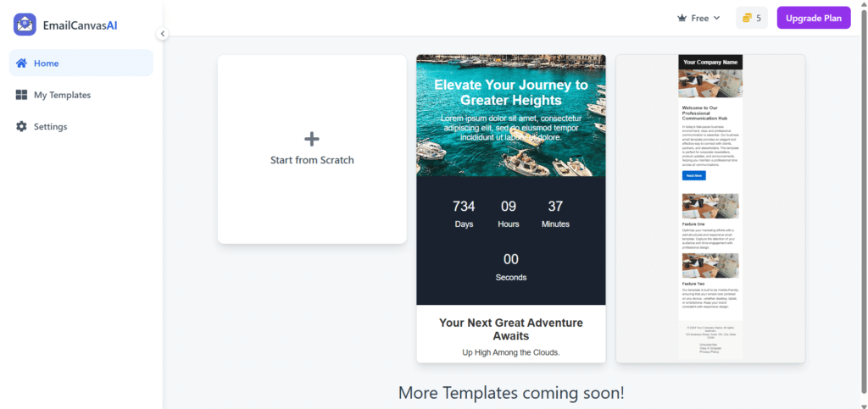
Task: Open the Elevate Your Journey template thumbnail
Action: (511, 209)
